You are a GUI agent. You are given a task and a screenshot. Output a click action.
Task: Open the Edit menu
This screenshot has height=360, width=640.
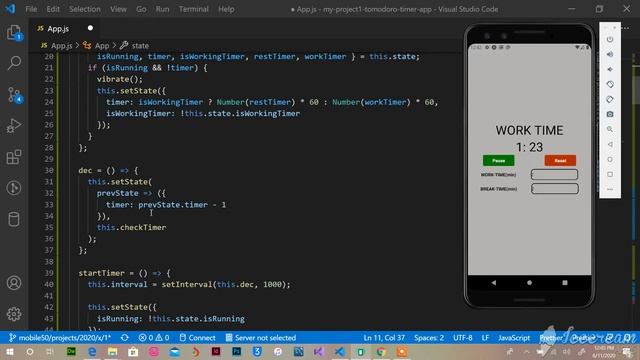click(53, 9)
